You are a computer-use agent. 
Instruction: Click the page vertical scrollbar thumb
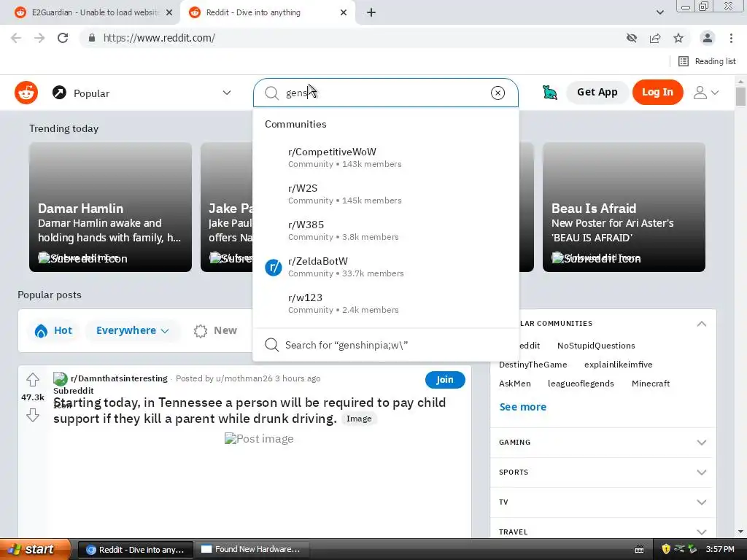[x=740, y=97]
